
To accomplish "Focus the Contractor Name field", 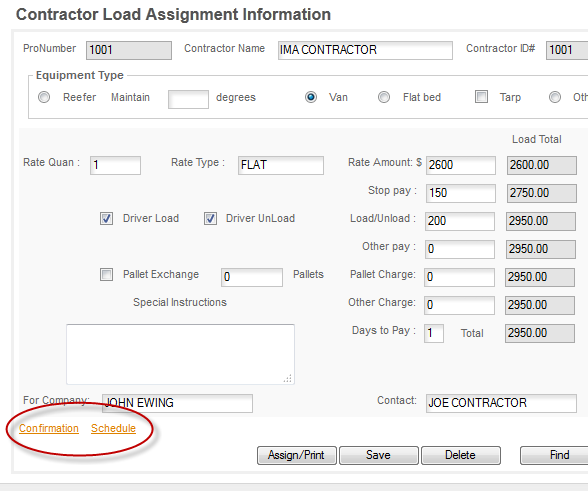I will point(365,50).
